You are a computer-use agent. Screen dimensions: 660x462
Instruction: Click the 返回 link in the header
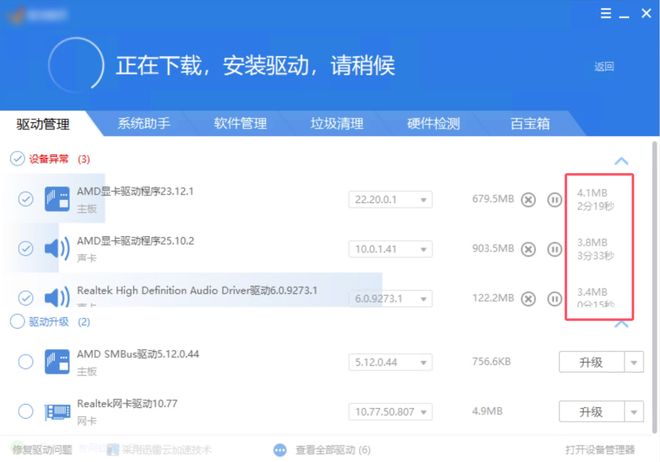pos(604,66)
